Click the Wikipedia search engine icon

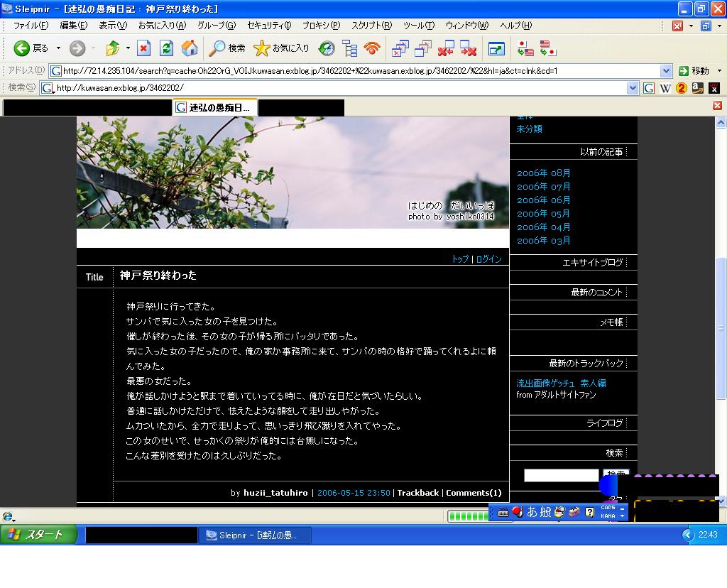(665, 88)
